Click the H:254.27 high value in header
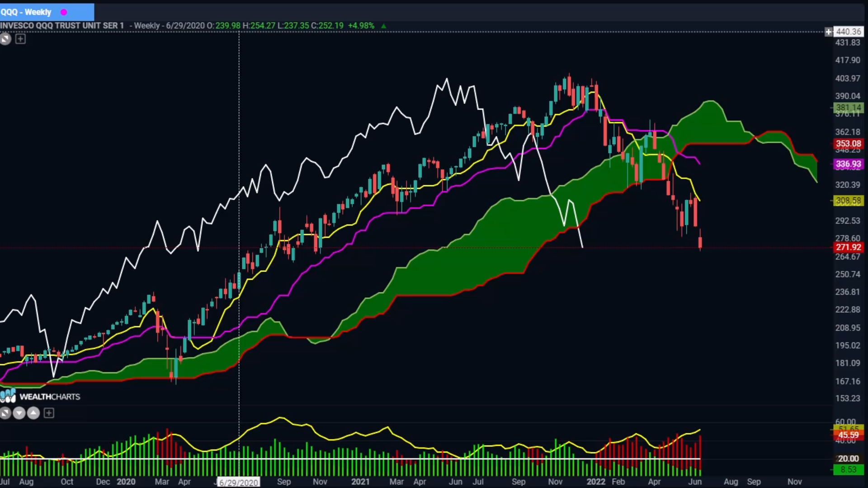This screenshot has height=488, width=868. [x=259, y=26]
